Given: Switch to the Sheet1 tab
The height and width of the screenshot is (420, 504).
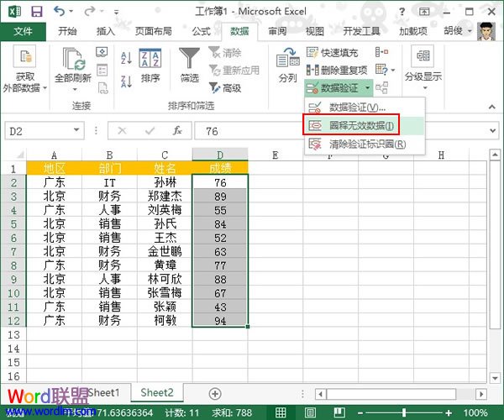Looking at the screenshot, I should point(103,392).
